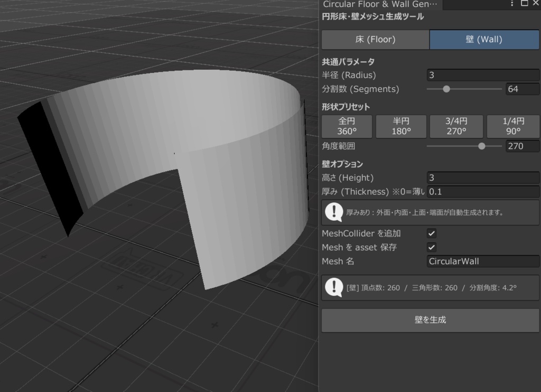Click the 共通パラメータ section heading
Viewport: 541px width, 392px height.
pos(348,62)
